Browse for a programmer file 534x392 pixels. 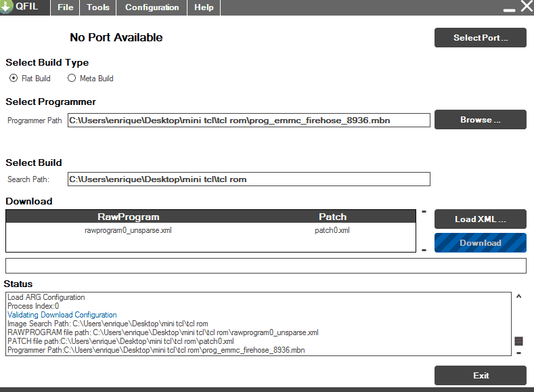[x=480, y=120]
